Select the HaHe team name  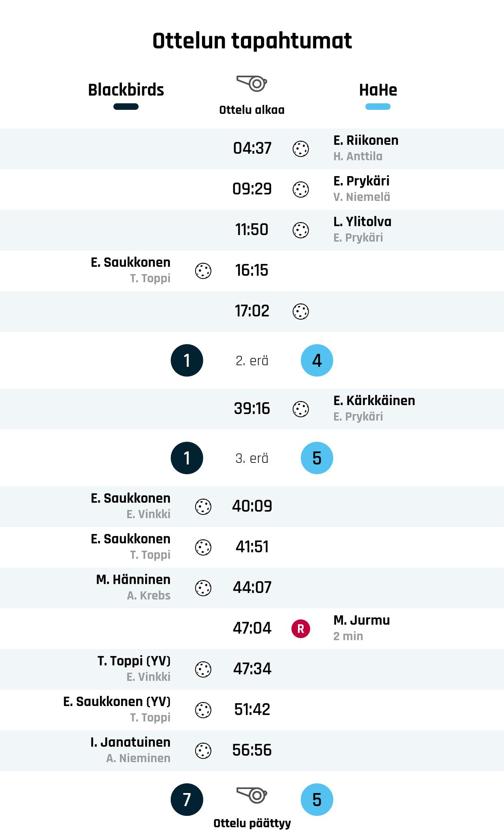(x=378, y=90)
